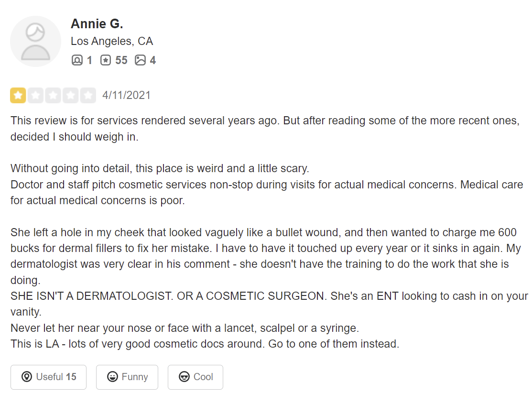This screenshot has height=394, width=532.
Task: Click the second empty rating star
Action: point(36,95)
